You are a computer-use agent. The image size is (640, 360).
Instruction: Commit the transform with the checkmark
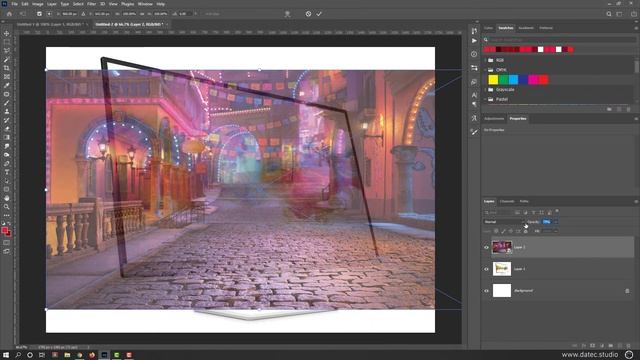(x=319, y=14)
